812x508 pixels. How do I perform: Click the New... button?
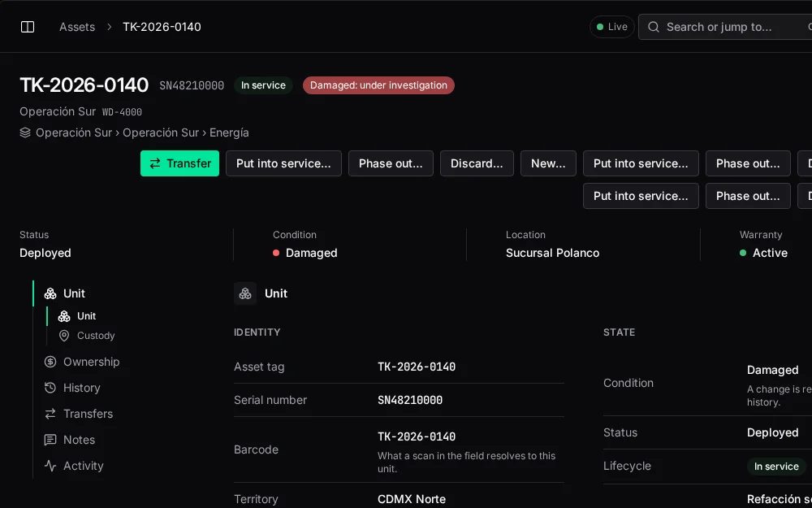(x=548, y=163)
